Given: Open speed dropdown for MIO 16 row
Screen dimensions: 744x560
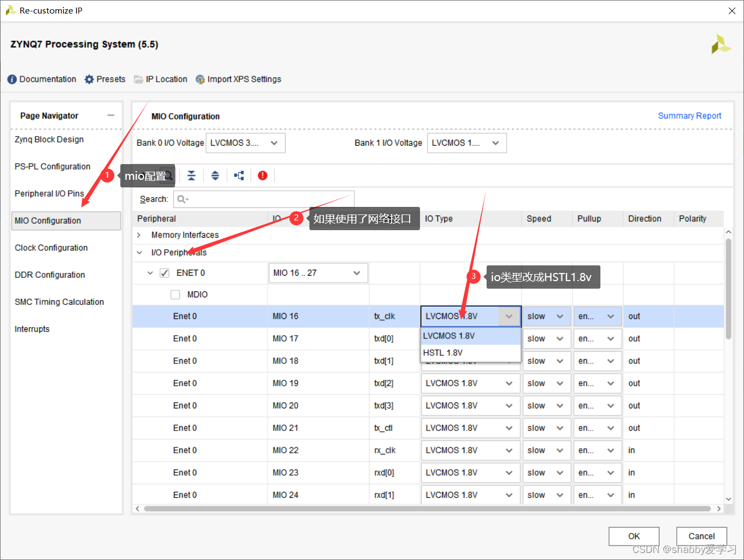Looking at the screenshot, I should 547,316.
